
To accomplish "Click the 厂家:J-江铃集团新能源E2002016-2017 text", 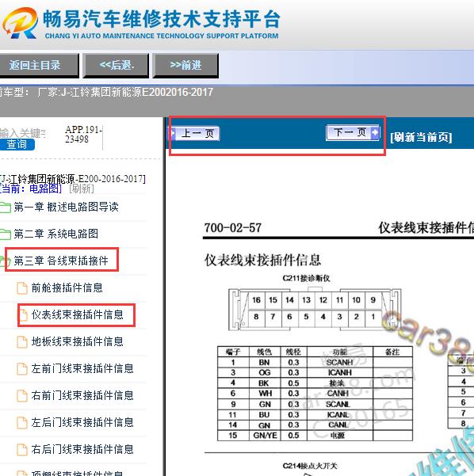I will pyautogui.click(x=125, y=92).
